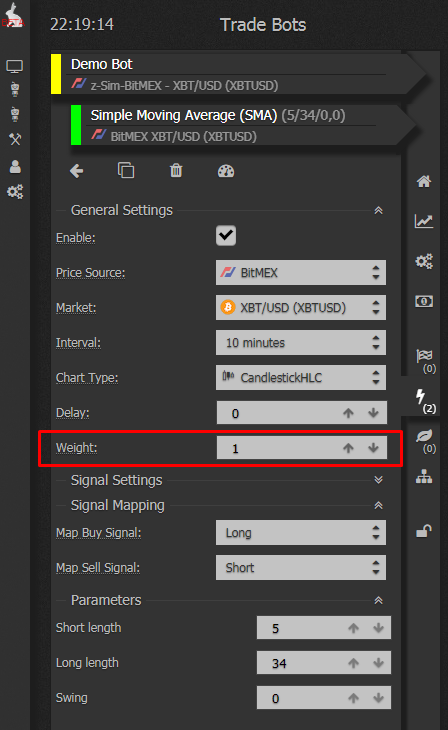This screenshot has height=730, width=448.
Task: Open the line chart icon in sidebar
Action: tap(424, 221)
